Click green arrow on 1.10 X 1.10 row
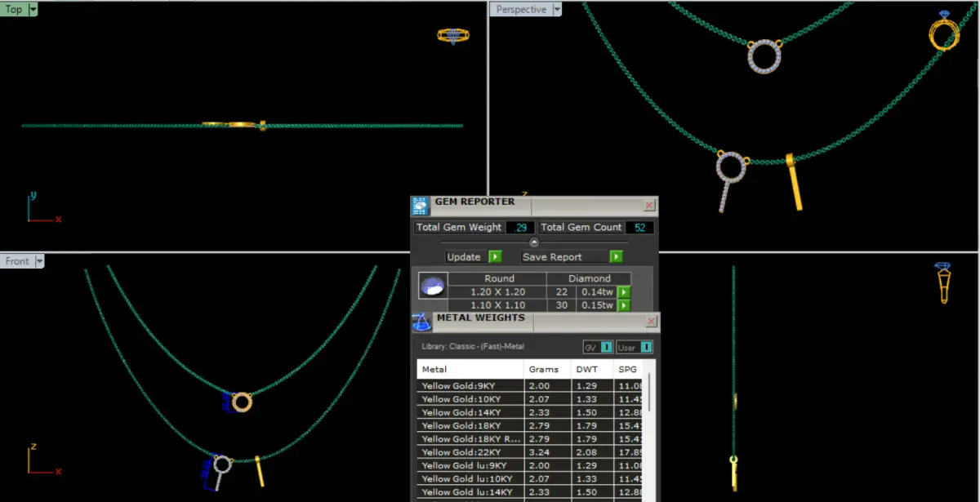Image resolution: width=980 pixels, height=502 pixels. click(x=624, y=305)
